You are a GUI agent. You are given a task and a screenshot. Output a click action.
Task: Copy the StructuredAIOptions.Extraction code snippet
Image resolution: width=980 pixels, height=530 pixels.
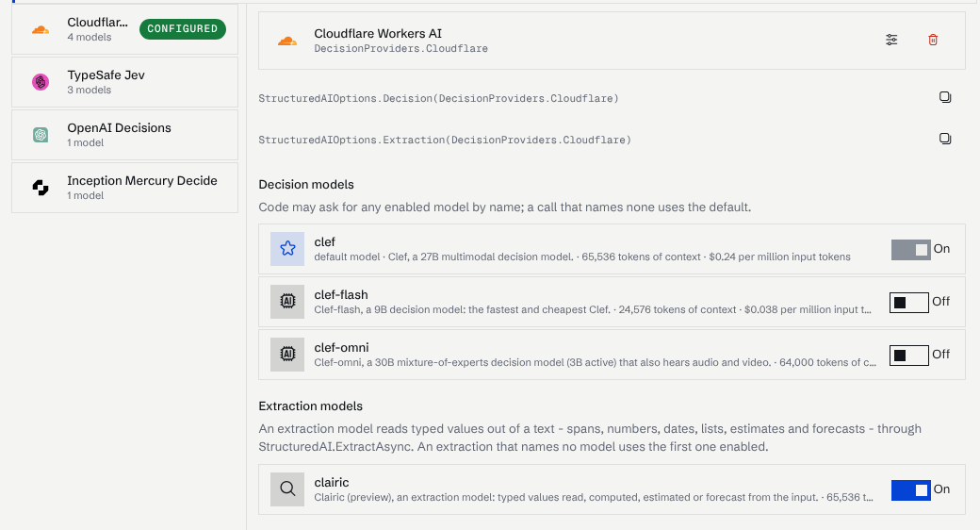click(945, 139)
